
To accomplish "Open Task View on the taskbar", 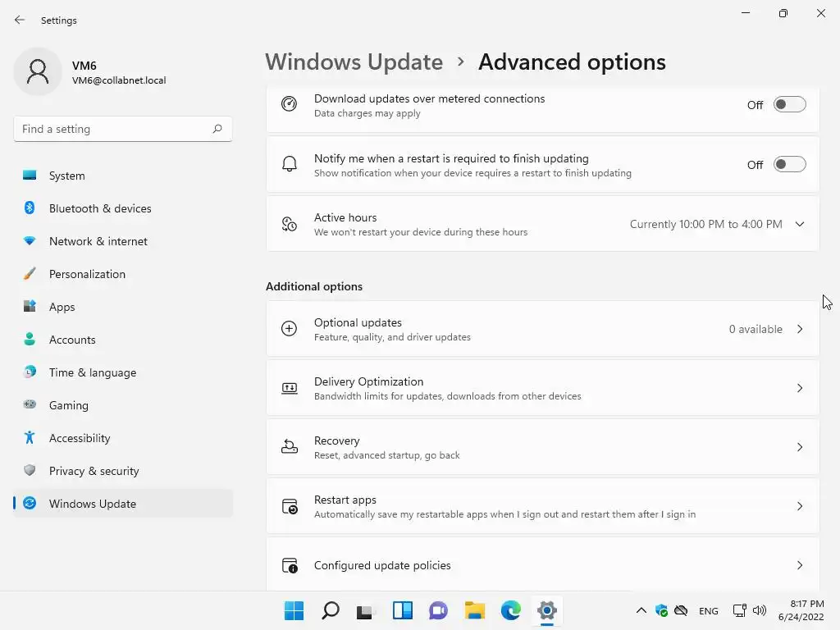I will coord(366,610).
